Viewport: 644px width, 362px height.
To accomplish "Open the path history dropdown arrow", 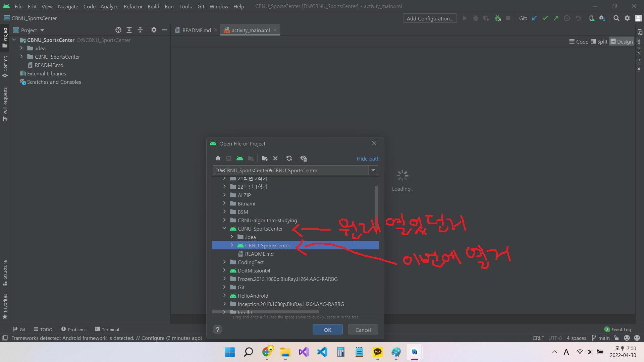I will (x=373, y=170).
